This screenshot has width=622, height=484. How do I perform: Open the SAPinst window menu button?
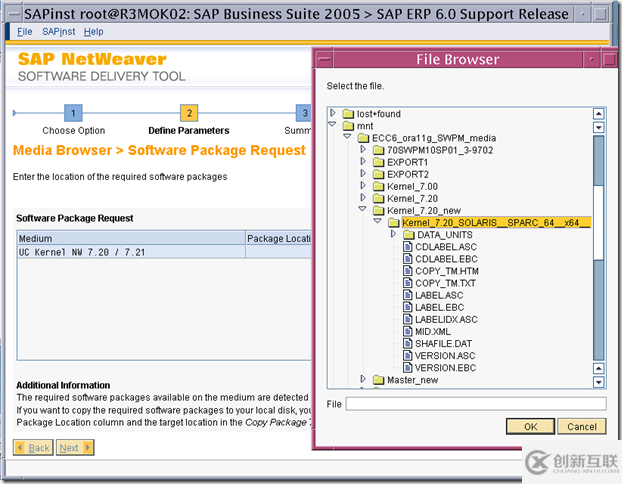[x=14, y=15]
